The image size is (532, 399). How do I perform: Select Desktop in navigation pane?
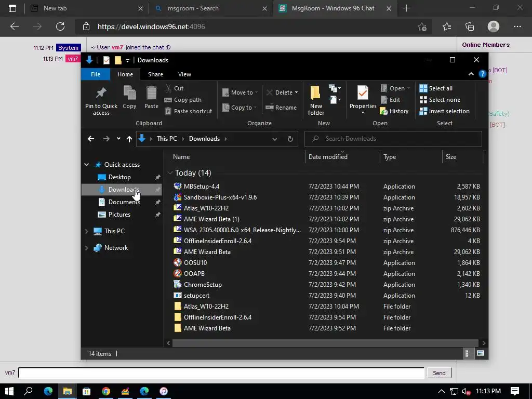point(119,177)
